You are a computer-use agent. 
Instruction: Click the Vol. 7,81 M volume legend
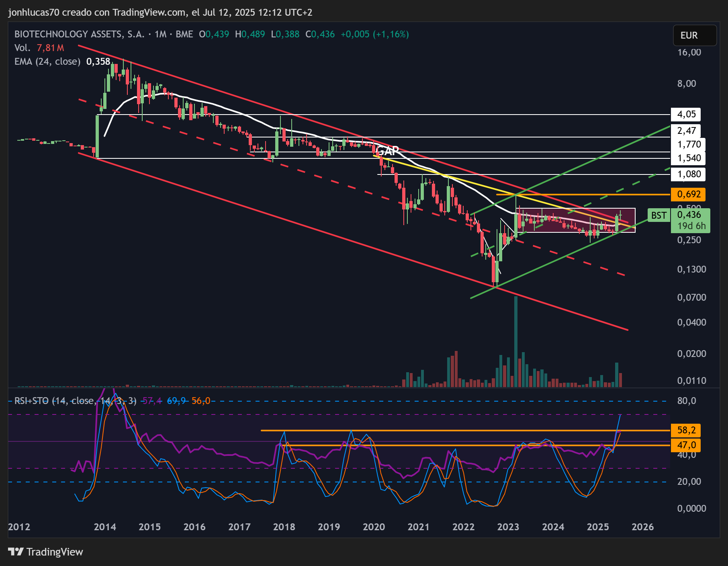pyautogui.click(x=39, y=48)
